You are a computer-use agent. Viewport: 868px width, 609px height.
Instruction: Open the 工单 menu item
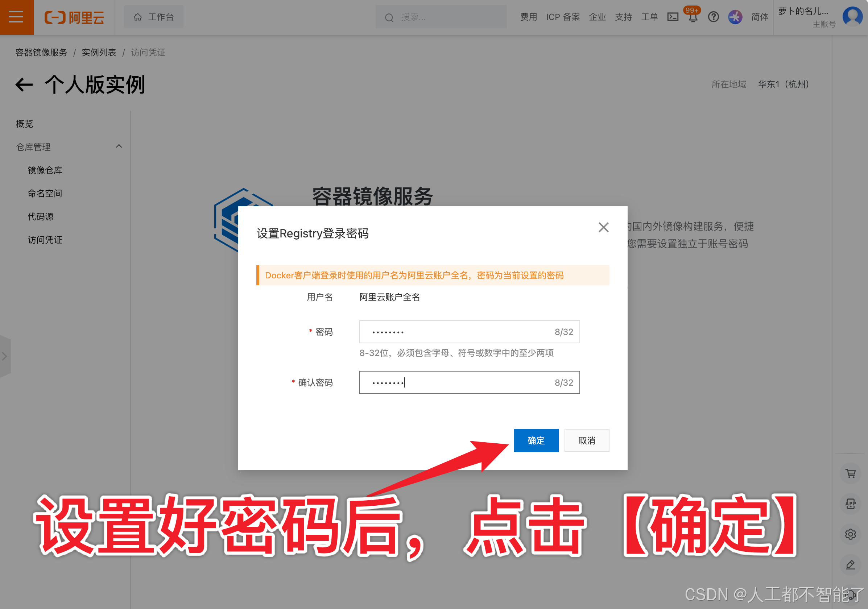click(x=649, y=17)
